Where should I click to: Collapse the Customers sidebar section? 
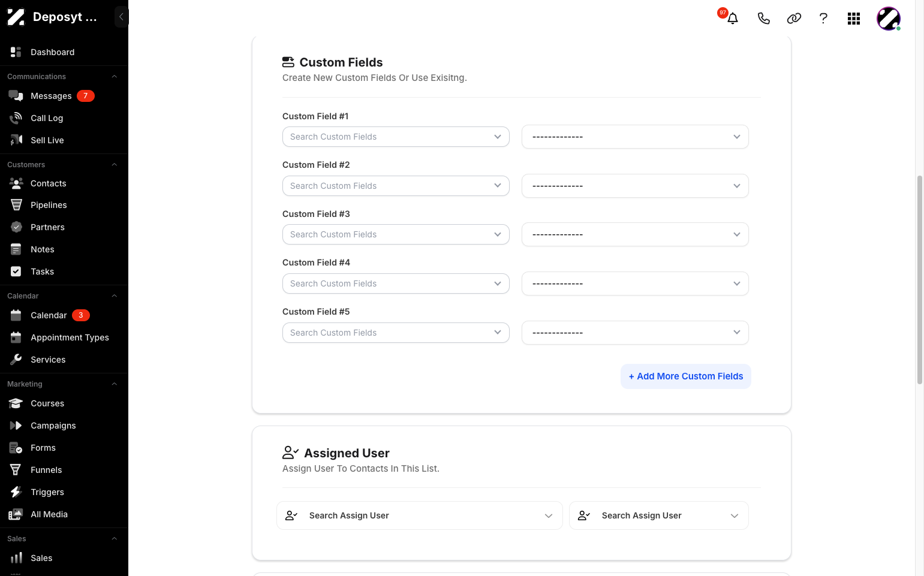pyautogui.click(x=114, y=165)
